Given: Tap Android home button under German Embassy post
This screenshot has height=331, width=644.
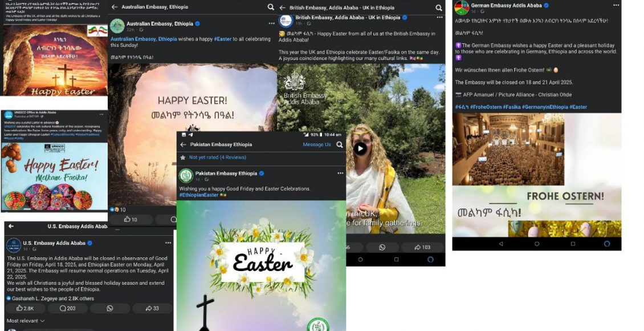Looking at the screenshot, I should pyautogui.click(x=536, y=244).
